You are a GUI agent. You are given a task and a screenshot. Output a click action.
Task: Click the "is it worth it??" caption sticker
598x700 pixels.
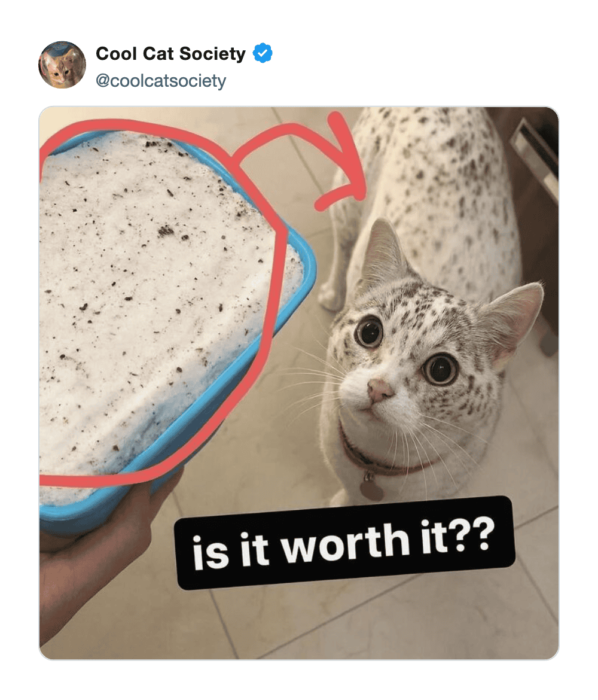pos(345,543)
